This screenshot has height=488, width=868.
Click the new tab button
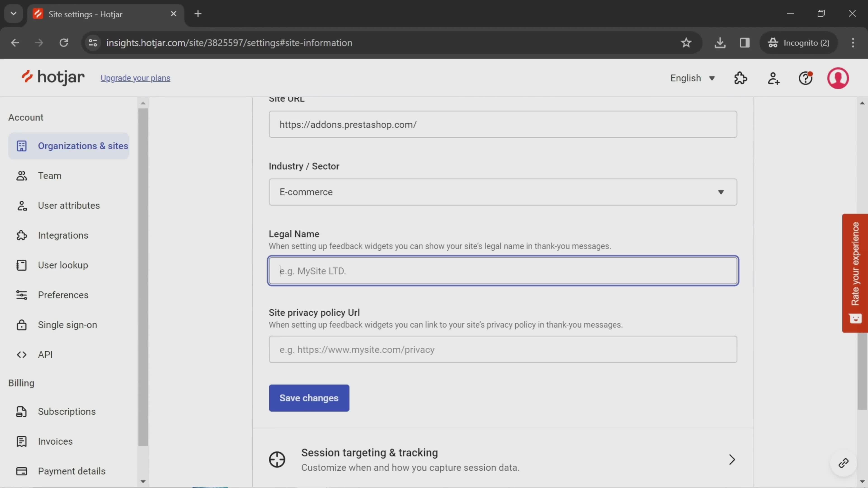[x=197, y=13]
